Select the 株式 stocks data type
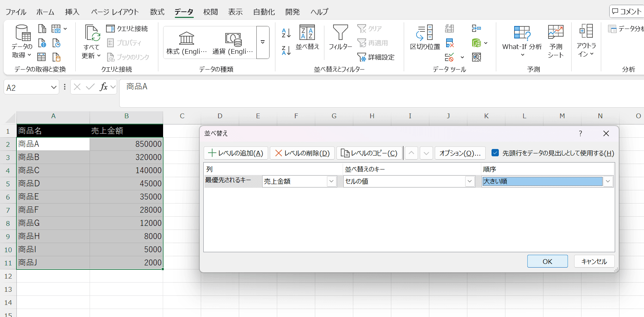The width and height of the screenshot is (644, 317). [187, 43]
